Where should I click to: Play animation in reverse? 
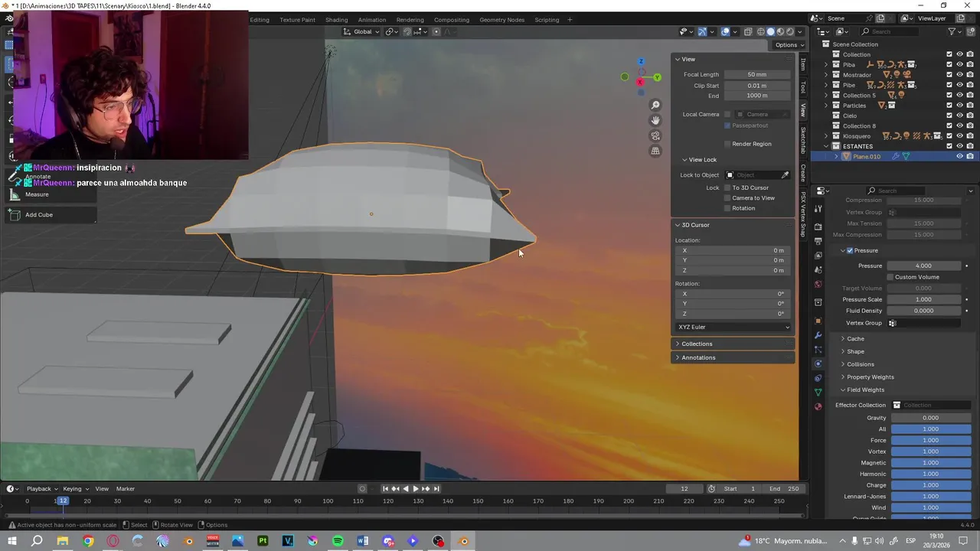(x=406, y=489)
